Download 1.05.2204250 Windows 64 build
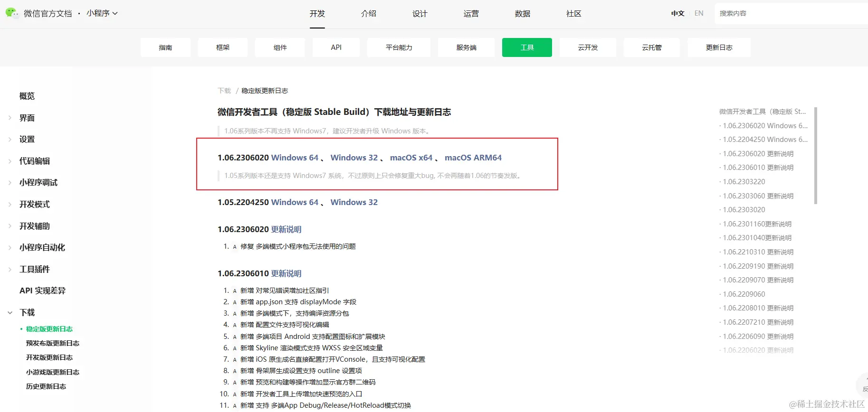 click(295, 202)
